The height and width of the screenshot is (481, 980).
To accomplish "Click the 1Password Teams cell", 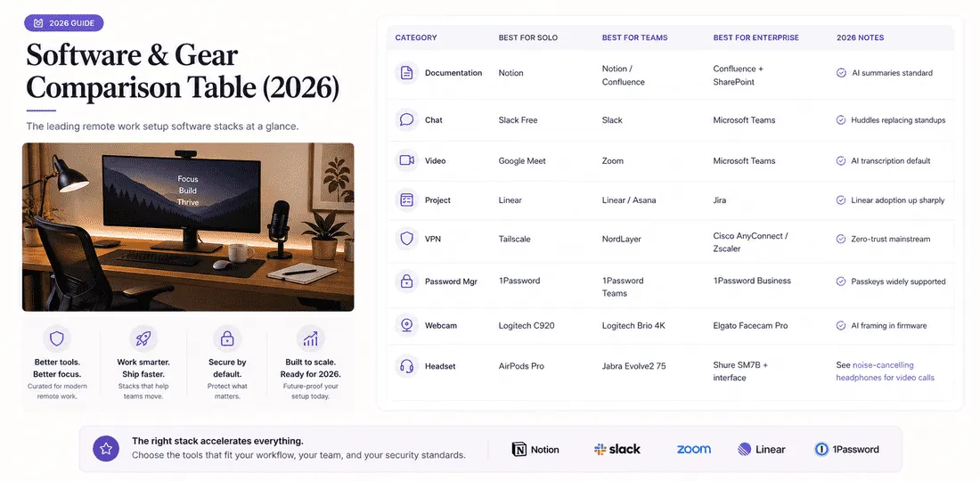I will [x=623, y=287].
